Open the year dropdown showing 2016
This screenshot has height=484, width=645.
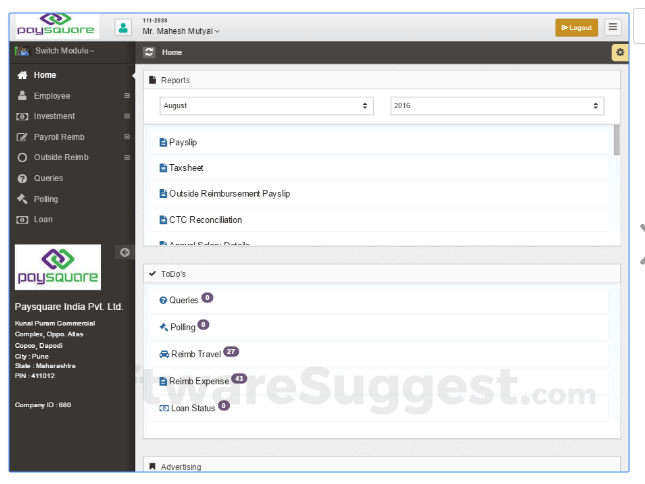[496, 105]
